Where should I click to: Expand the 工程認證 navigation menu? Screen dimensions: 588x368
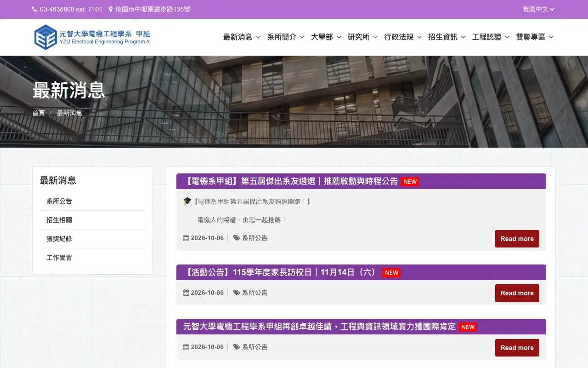(x=491, y=37)
